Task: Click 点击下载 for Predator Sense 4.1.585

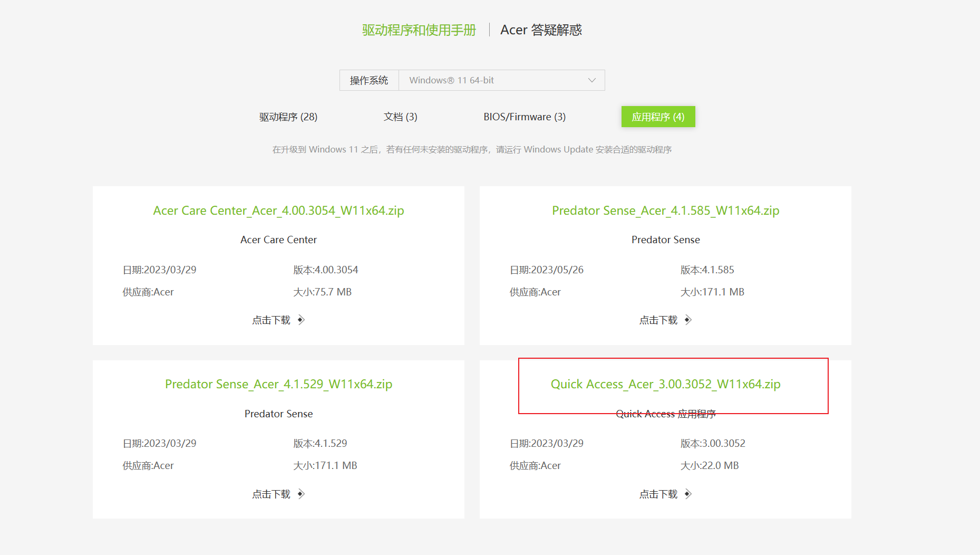Action: pos(658,320)
